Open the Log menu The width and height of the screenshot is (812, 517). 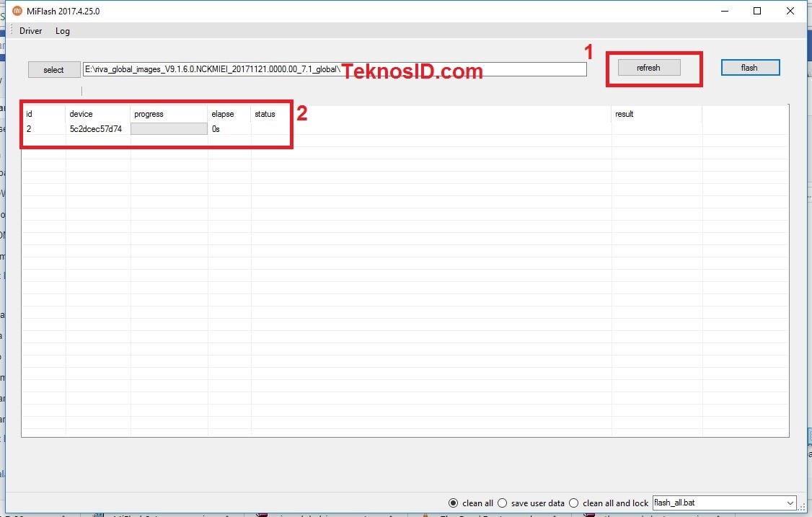(63, 31)
